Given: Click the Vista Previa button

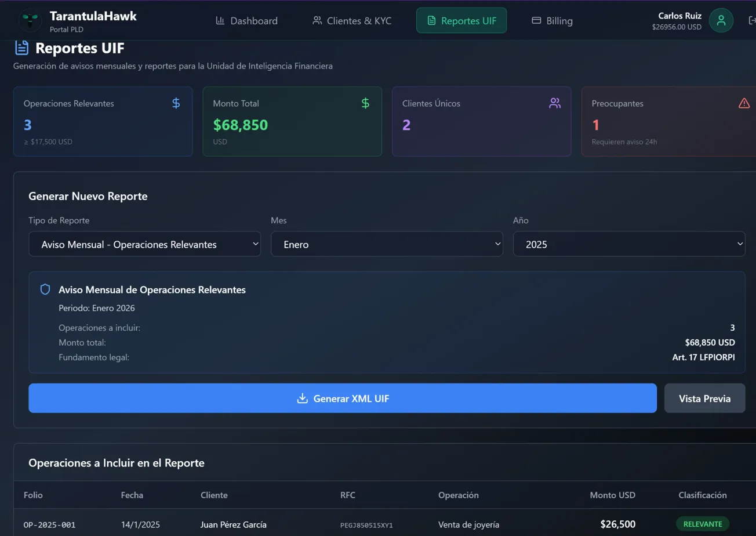Looking at the screenshot, I should pos(704,399).
